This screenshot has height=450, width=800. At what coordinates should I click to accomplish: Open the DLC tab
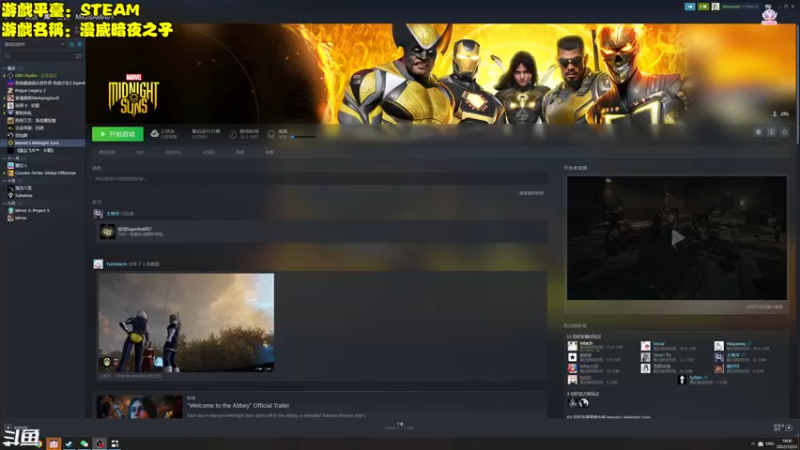pos(140,152)
